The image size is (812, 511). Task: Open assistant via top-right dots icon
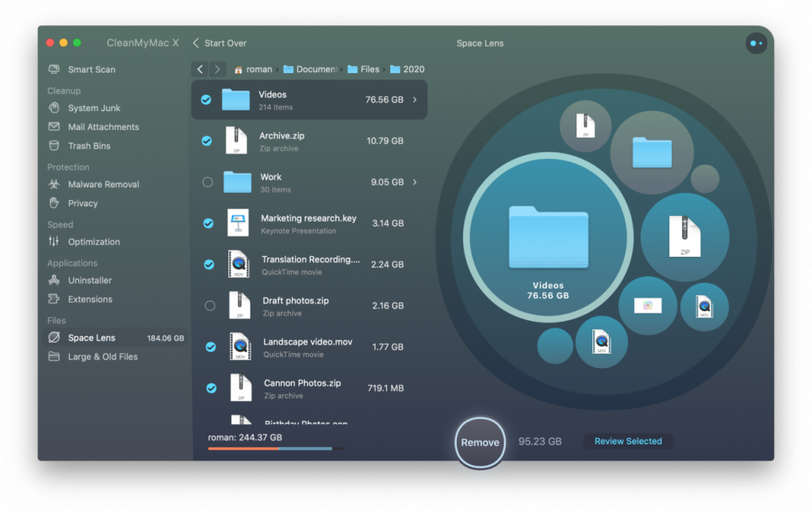pyautogui.click(x=756, y=44)
